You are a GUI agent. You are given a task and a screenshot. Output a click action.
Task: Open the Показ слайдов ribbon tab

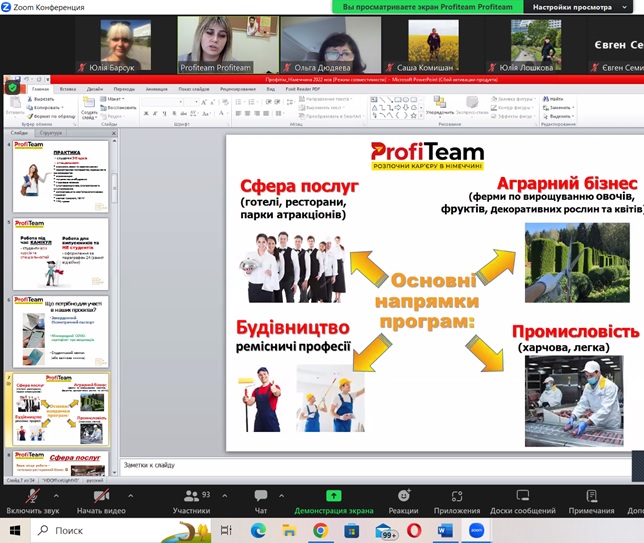194,89
